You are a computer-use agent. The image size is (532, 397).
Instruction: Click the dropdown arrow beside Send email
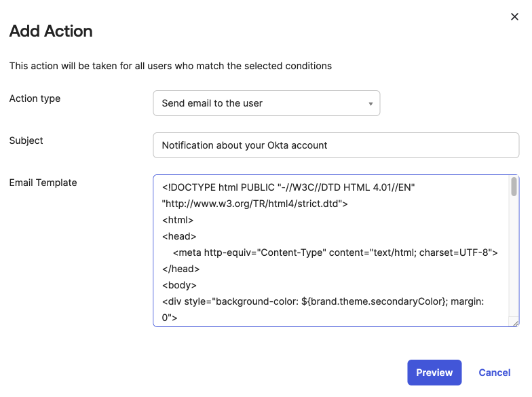[x=370, y=104]
